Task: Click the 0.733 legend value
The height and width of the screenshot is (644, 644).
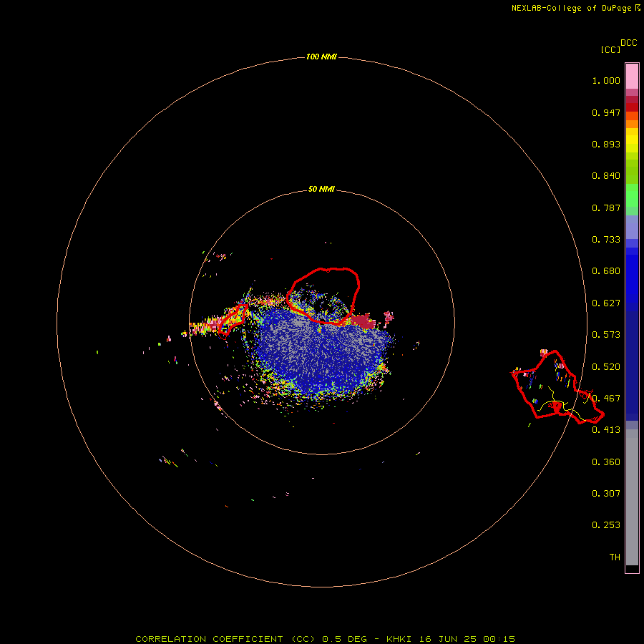Action: pyautogui.click(x=606, y=240)
